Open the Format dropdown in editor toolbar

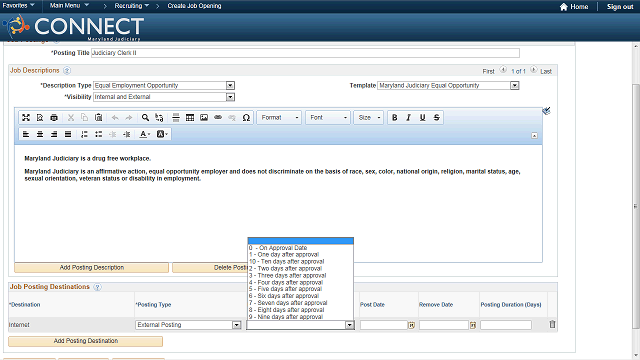(279, 118)
